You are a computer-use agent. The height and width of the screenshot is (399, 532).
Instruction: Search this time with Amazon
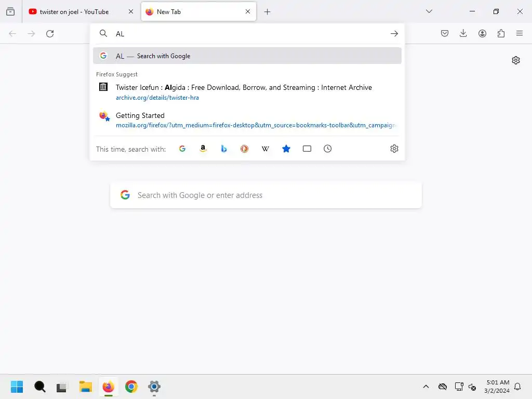(203, 149)
